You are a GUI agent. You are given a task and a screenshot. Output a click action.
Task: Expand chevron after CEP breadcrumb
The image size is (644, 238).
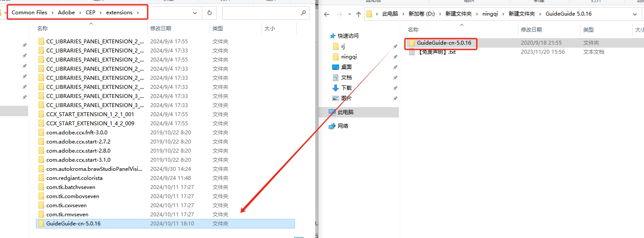point(100,13)
